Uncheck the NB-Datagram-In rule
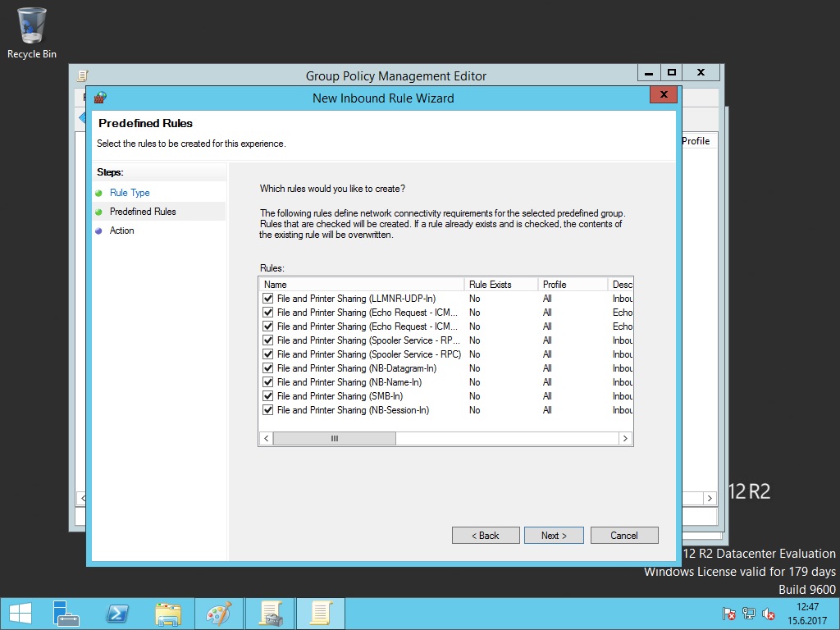The image size is (840, 630). pyautogui.click(x=267, y=368)
